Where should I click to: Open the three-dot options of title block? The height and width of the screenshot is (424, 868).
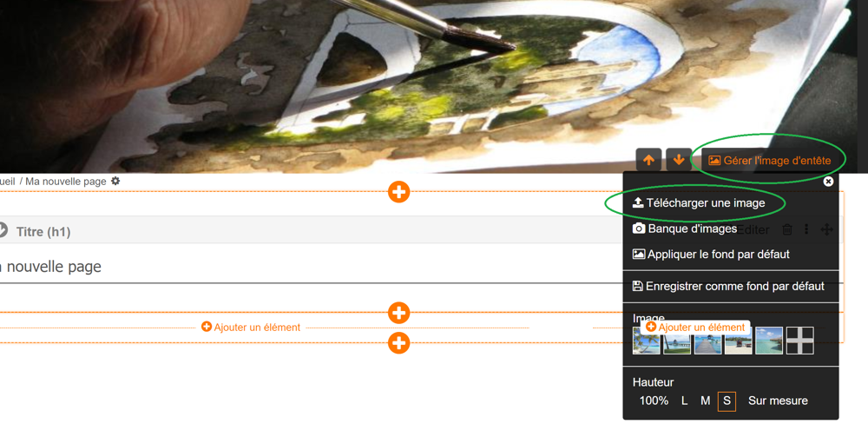(806, 229)
